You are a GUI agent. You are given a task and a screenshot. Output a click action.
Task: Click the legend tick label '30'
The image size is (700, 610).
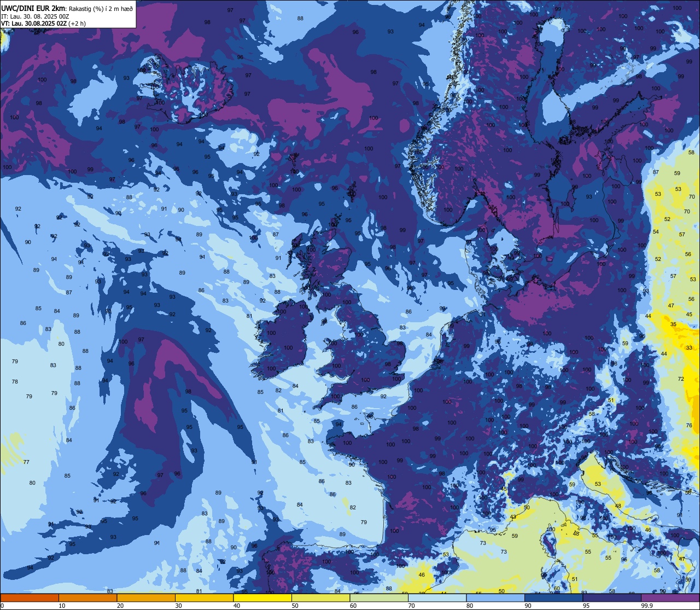(x=178, y=606)
